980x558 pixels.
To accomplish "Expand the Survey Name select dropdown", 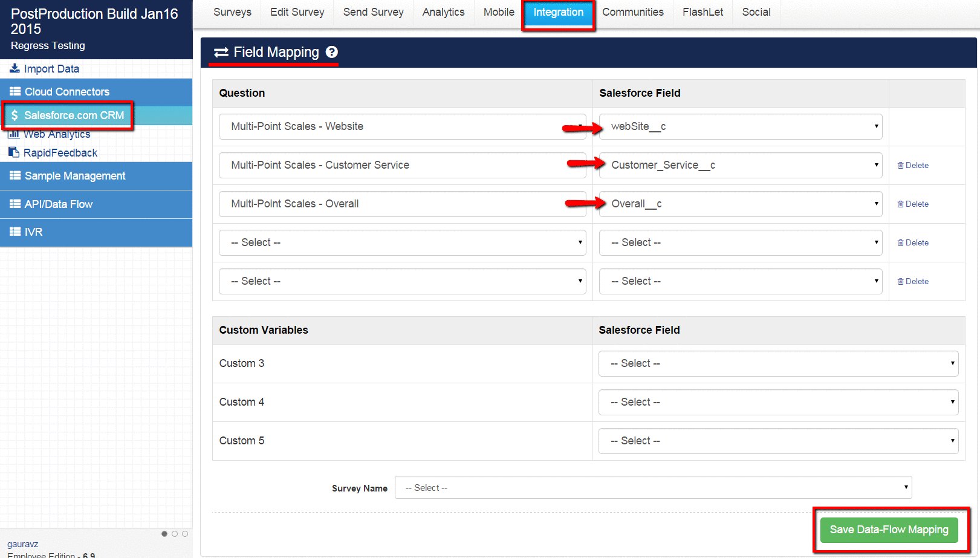I will click(x=653, y=487).
